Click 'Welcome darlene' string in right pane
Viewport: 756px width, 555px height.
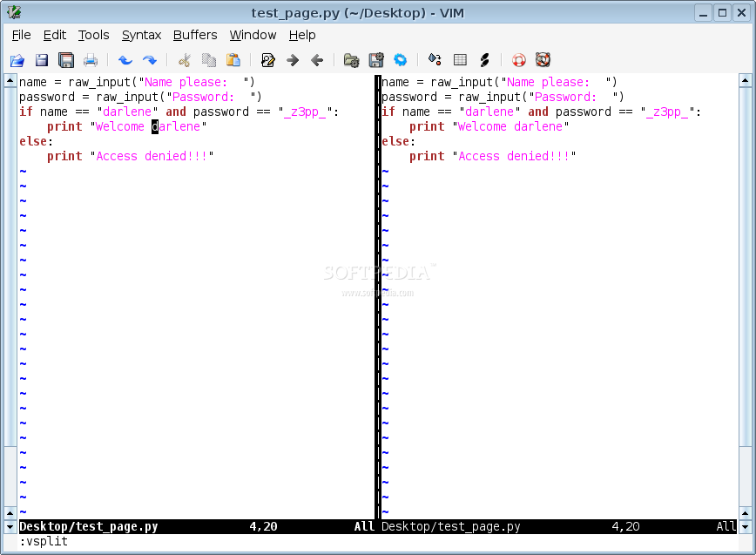click(510, 126)
